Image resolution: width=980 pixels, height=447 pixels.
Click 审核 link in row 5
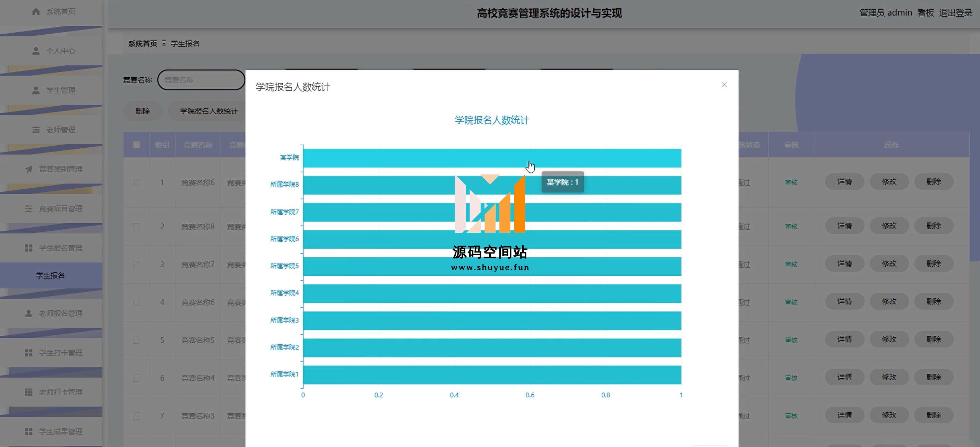point(791,340)
